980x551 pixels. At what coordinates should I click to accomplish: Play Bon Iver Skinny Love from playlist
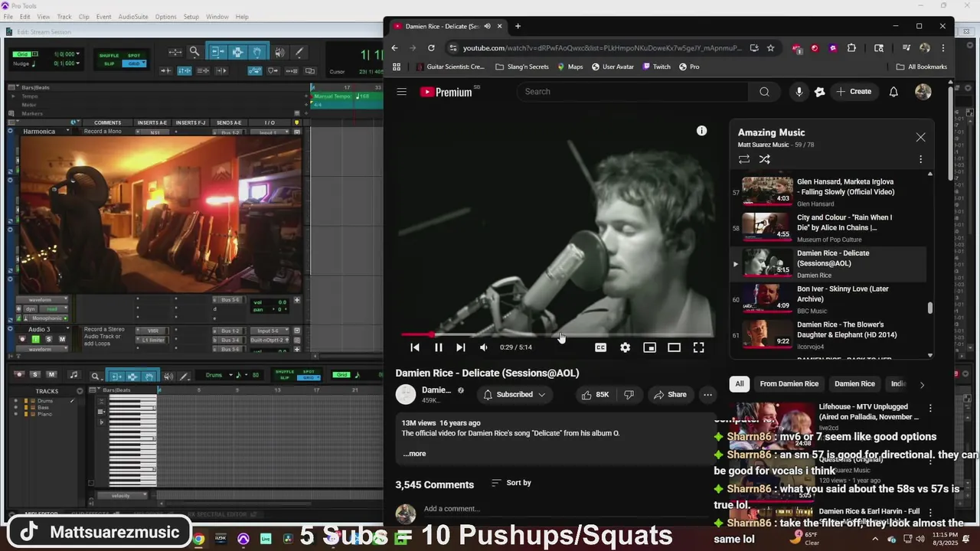tap(831, 299)
